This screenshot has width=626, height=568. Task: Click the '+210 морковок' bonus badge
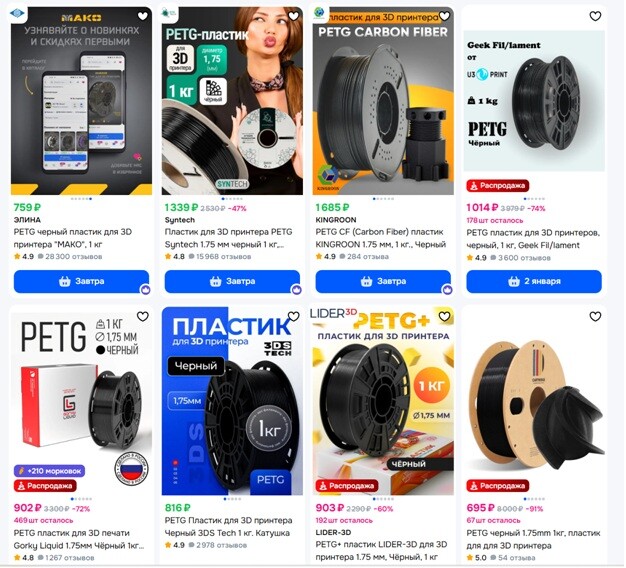pos(49,471)
